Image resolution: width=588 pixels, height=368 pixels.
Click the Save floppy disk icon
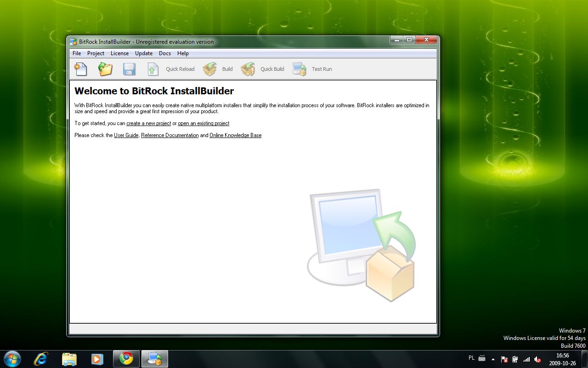129,69
